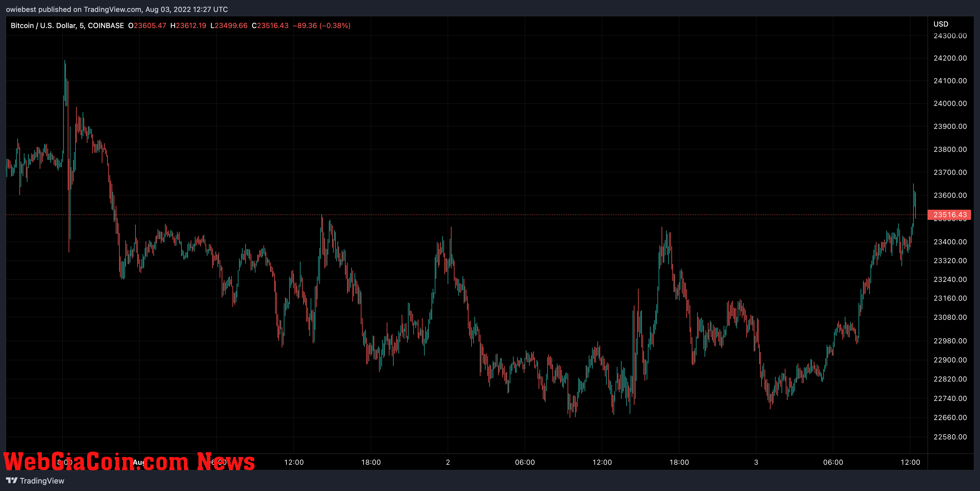The height and width of the screenshot is (491, 980).
Task: Click the 24200.00 price axis label
Action: (950, 58)
